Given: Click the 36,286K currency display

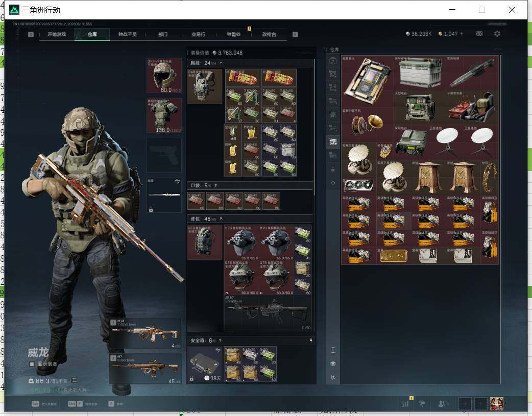Looking at the screenshot, I should [419, 34].
